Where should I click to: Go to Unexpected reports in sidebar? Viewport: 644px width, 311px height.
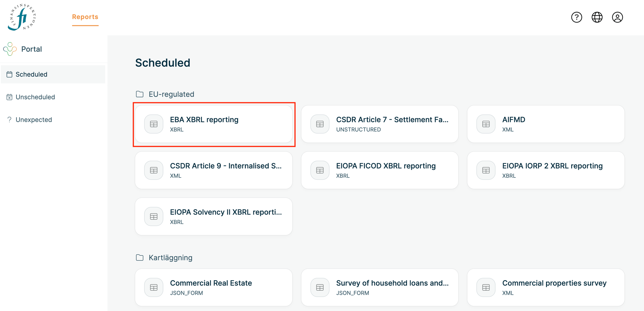tap(34, 120)
